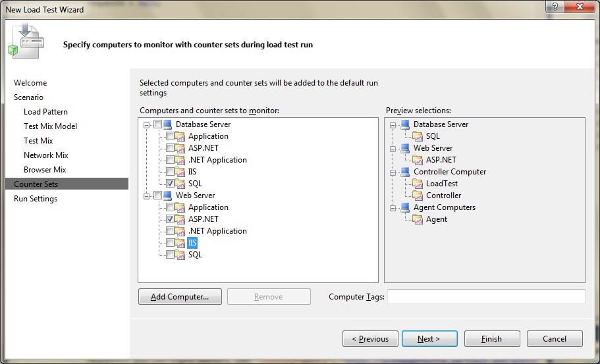Enable the Application checkbox under Web Server

tap(171, 207)
